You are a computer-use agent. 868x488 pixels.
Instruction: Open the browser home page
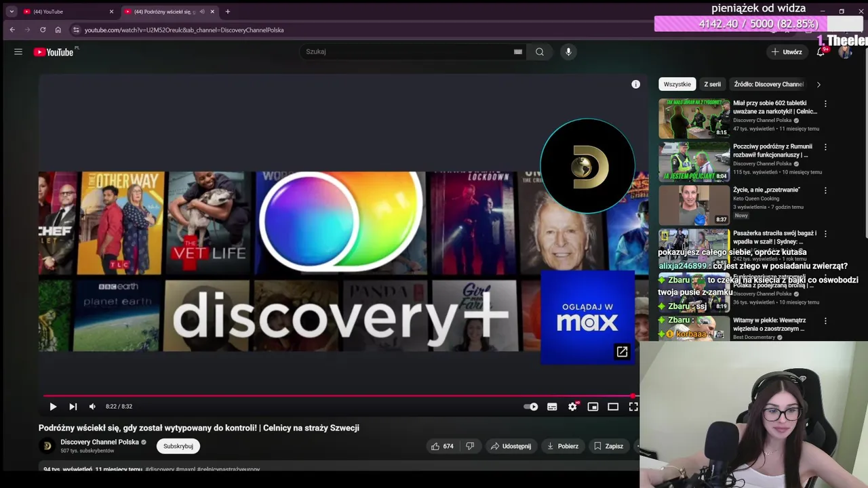tap(58, 30)
